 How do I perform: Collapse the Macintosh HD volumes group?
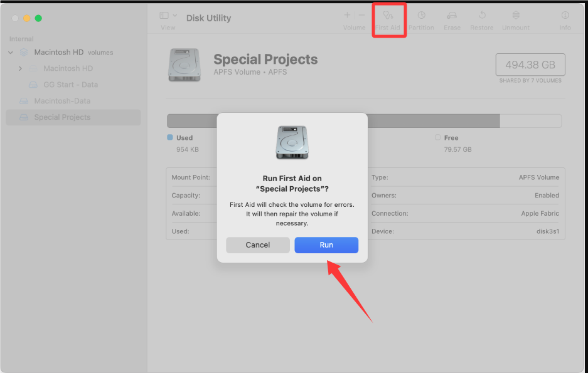coord(11,53)
